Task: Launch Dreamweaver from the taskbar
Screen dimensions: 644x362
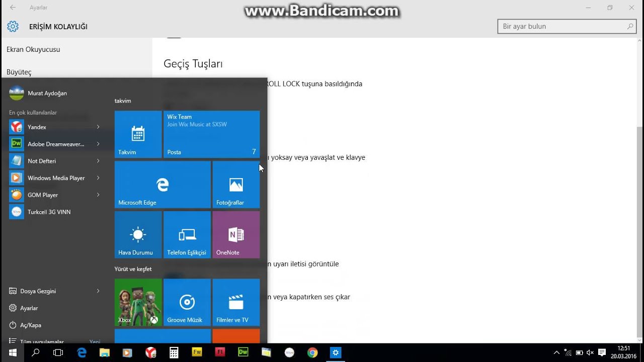Action: point(243,352)
